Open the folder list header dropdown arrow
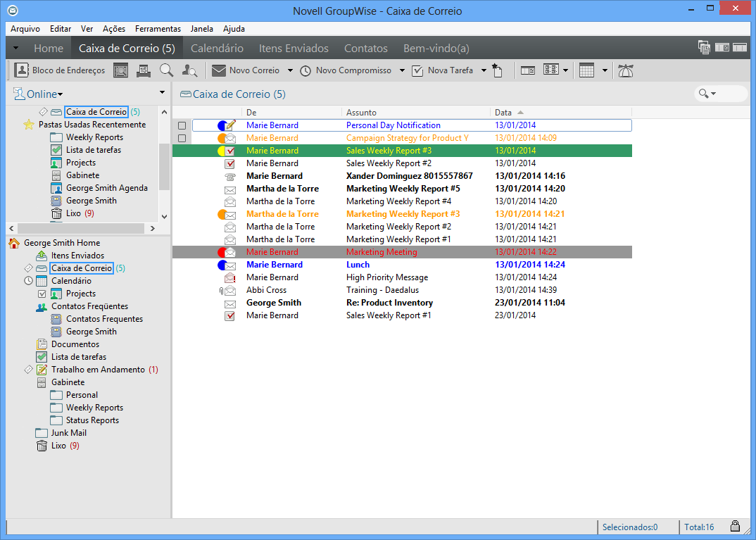The width and height of the screenshot is (756, 540). point(162,92)
